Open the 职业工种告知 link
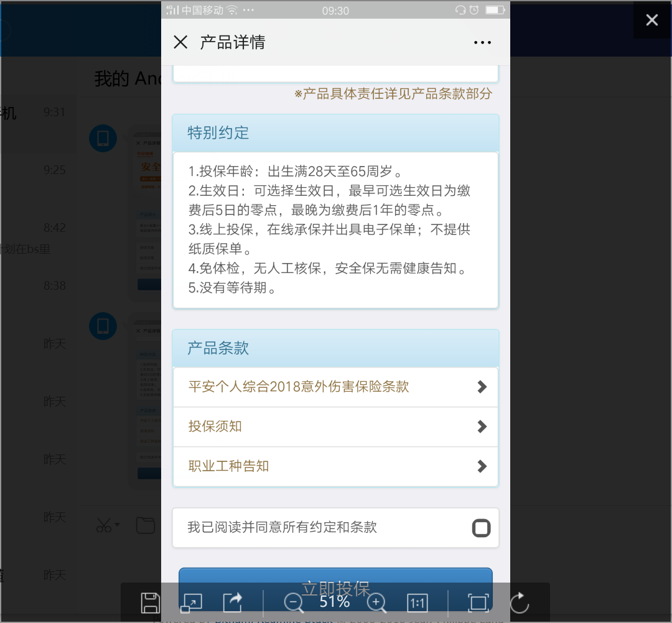The image size is (672, 623). (x=228, y=466)
